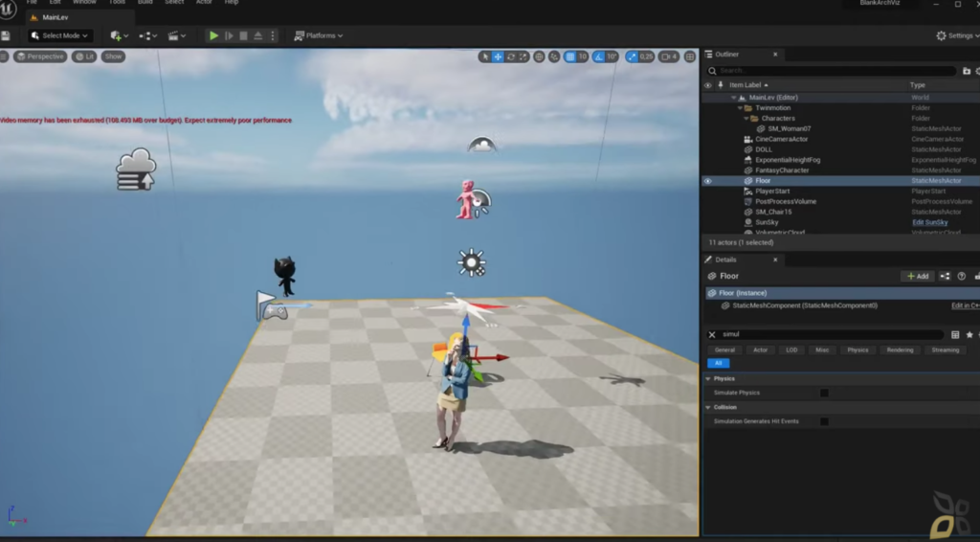Open rotation snap value 10° menu

pos(612,56)
